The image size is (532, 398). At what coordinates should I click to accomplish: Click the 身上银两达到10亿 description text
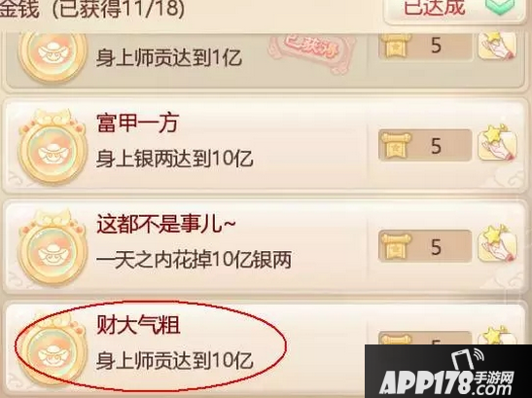(175, 159)
